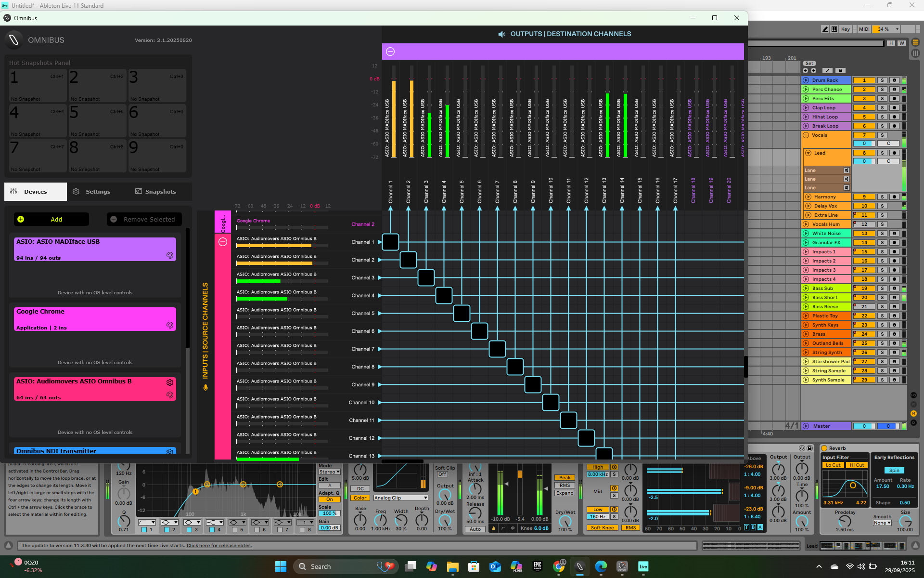This screenshot has width=924, height=578.
Task: Click the microphone icon under INPUTS | SOURCE CHANNELS
Action: (x=205, y=388)
